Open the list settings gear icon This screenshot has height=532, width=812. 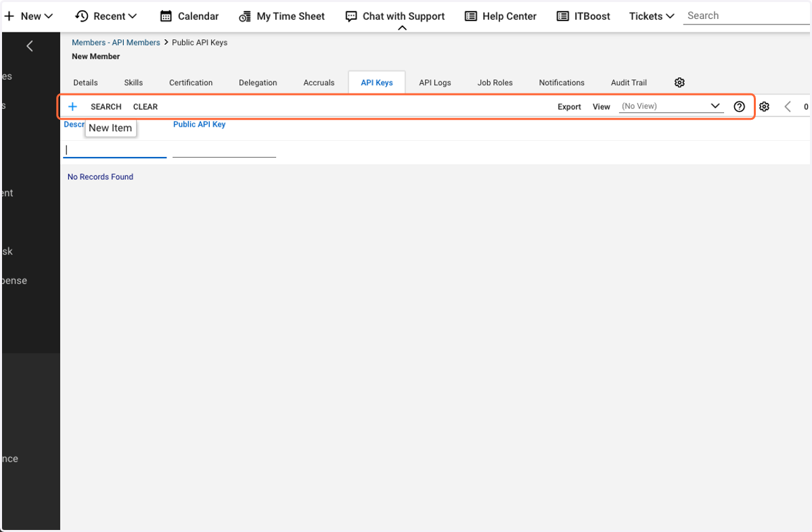click(765, 106)
